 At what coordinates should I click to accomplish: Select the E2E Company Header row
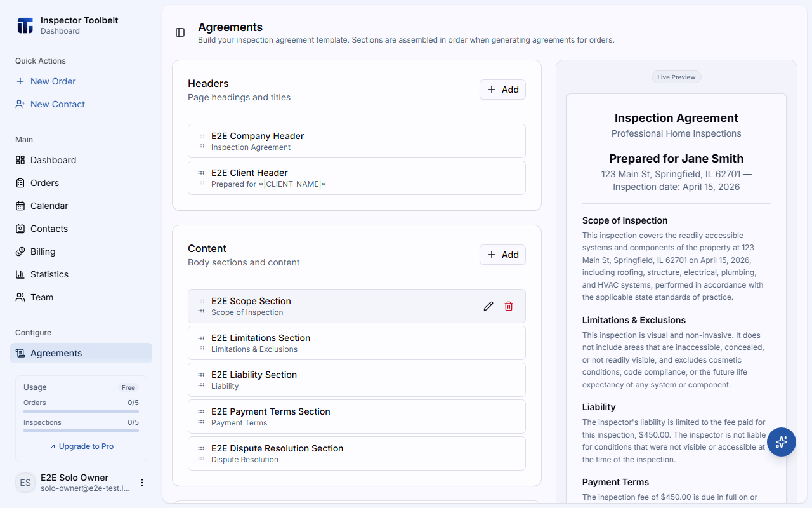click(x=357, y=141)
